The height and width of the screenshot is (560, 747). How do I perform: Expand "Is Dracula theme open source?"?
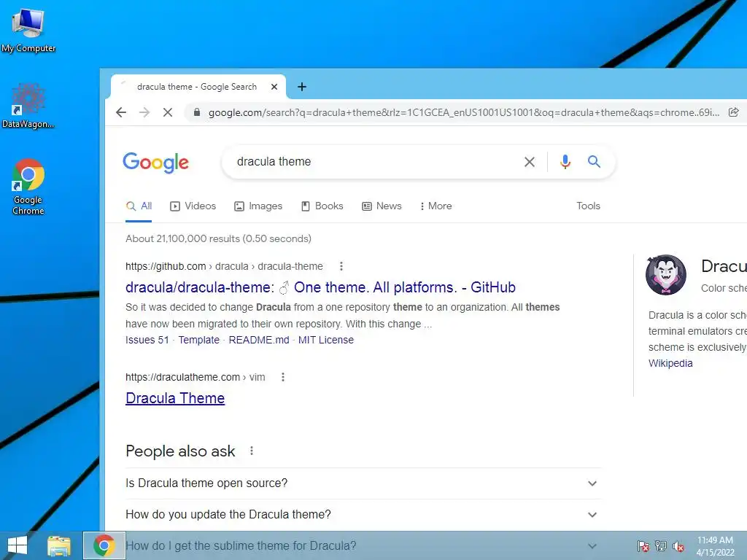363,483
